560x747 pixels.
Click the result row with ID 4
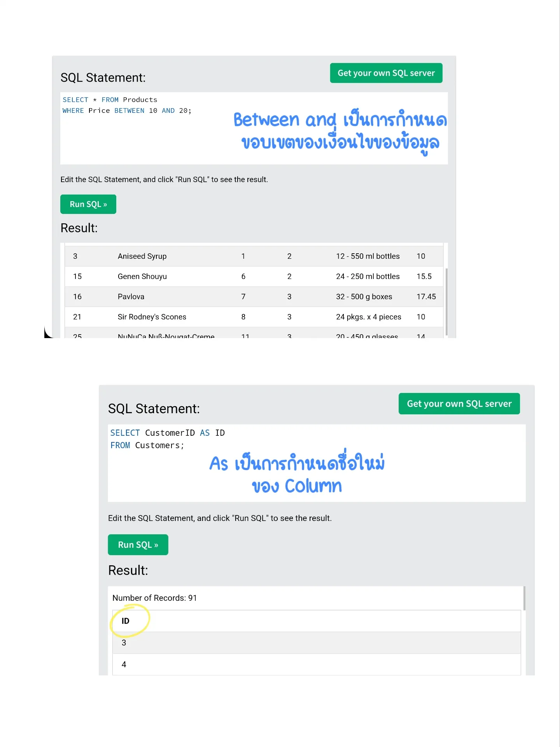[317, 664]
